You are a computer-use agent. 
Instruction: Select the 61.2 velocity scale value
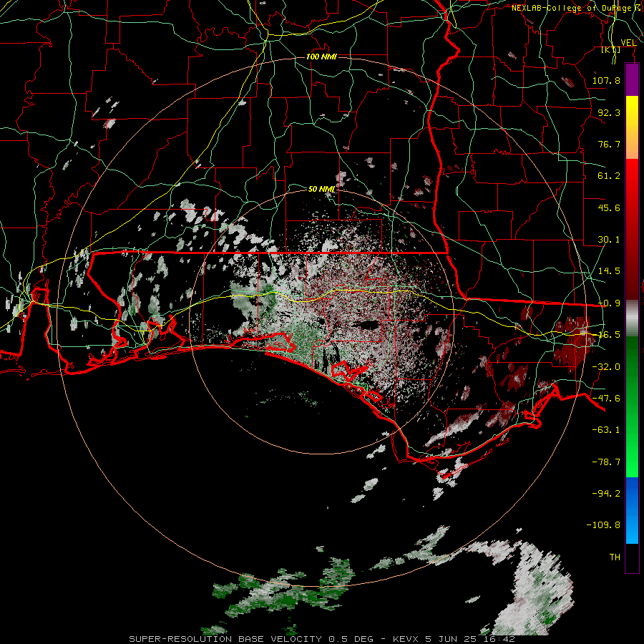pyautogui.click(x=609, y=176)
